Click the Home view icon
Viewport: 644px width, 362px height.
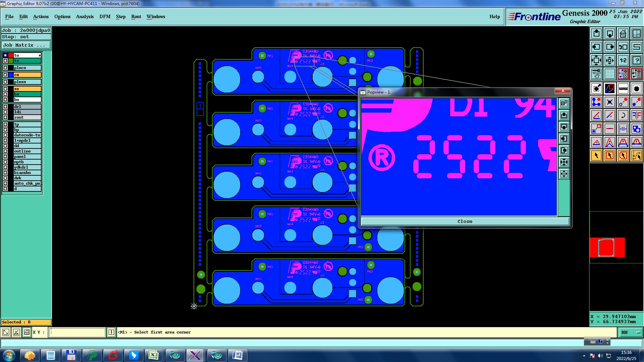coord(623,34)
